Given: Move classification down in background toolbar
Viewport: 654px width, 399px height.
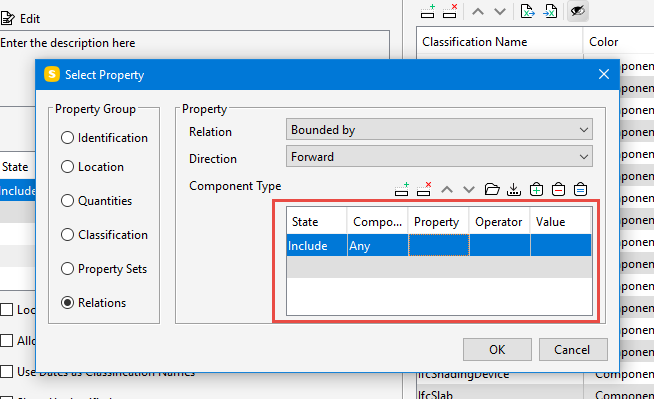Looking at the screenshot, I should [x=500, y=12].
